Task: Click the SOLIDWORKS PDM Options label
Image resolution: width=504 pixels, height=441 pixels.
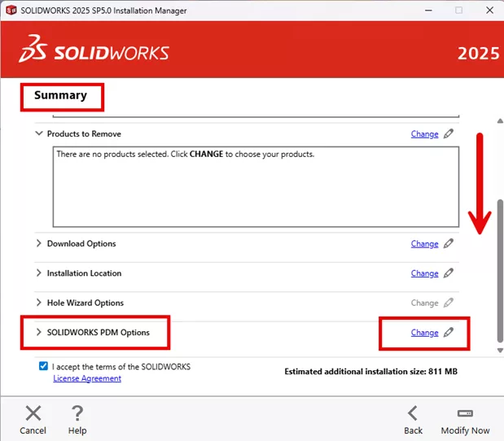Action: pyautogui.click(x=99, y=333)
